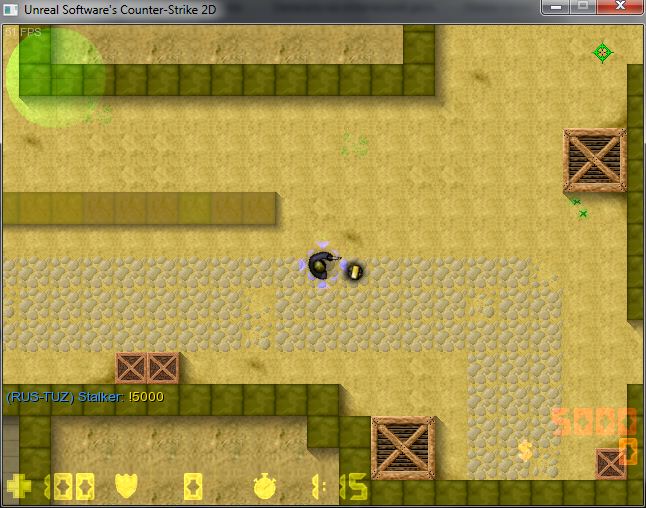Close the Counter-Strike 2D window
Viewport: 646px width, 508px height.
point(620,6)
